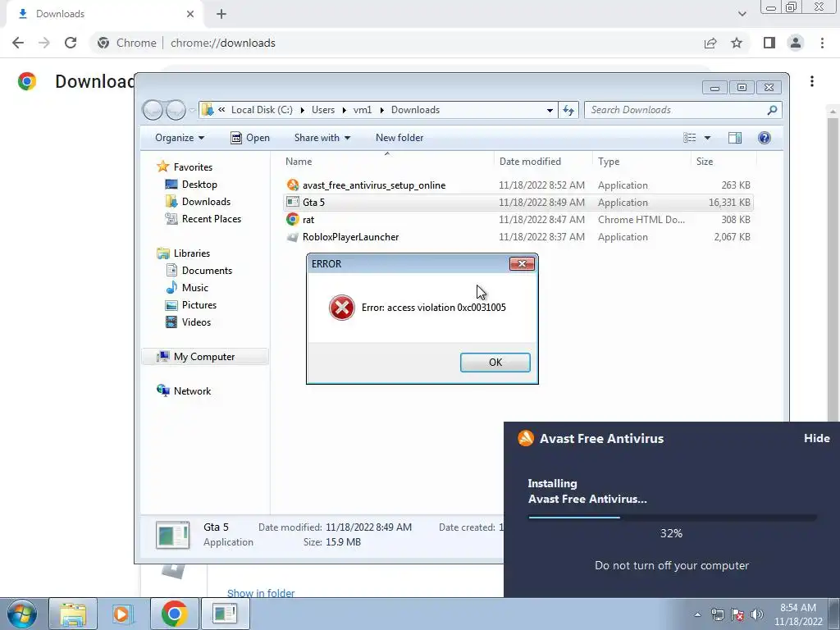Click the Gta 5 file icon in list
The height and width of the screenshot is (630, 840).
293,202
